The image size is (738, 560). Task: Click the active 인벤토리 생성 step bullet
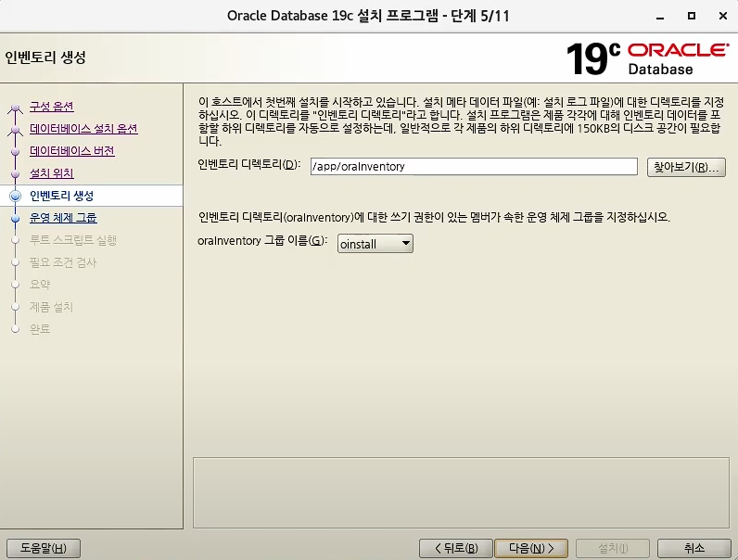point(15,196)
